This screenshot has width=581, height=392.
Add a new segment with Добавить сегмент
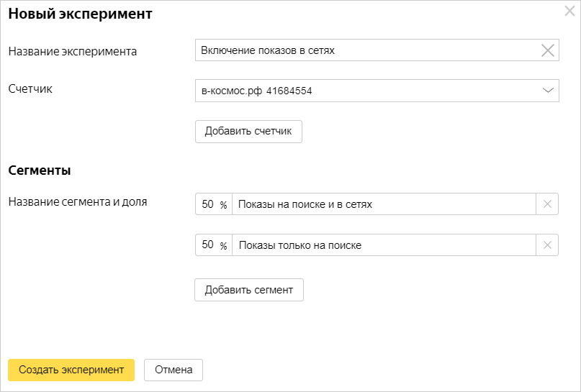(249, 290)
